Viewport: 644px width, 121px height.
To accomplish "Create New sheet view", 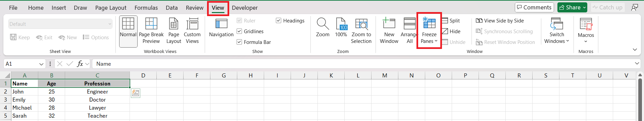I will click(68, 38).
